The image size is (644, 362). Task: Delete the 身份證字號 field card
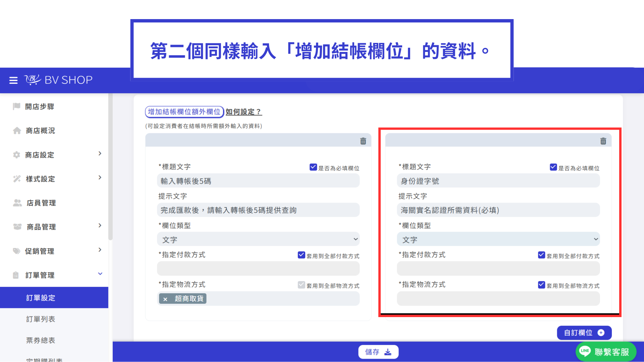point(603,141)
